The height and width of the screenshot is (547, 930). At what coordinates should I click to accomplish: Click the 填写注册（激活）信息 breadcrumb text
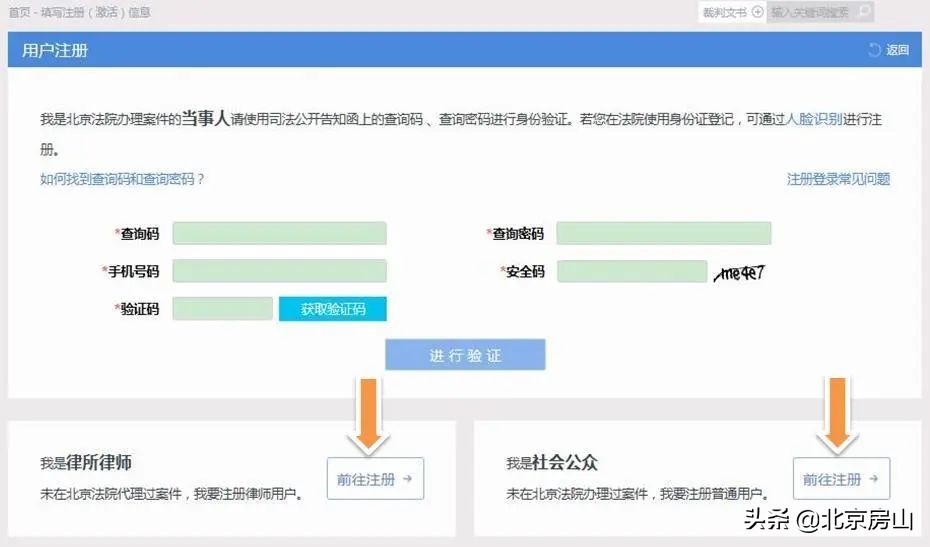point(95,12)
